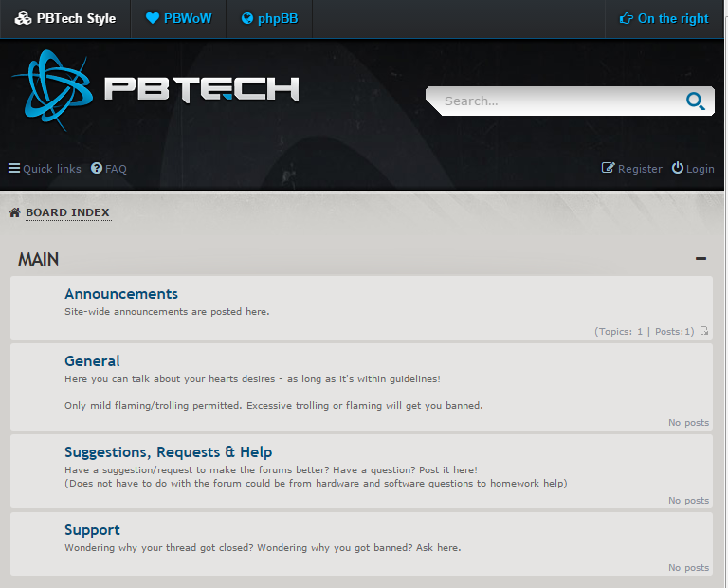Click '(Does not have to do with the forum' text

[316, 484]
